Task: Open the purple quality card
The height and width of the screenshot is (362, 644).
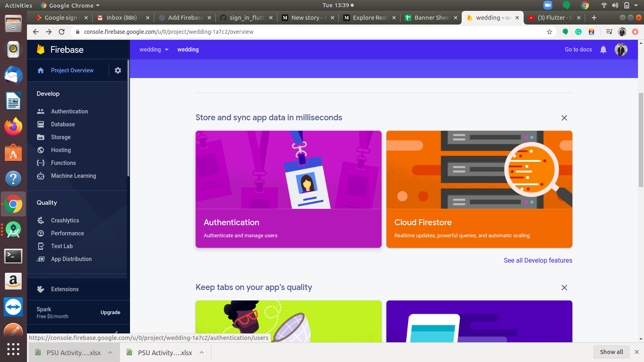Action: click(x=479, y=321)
